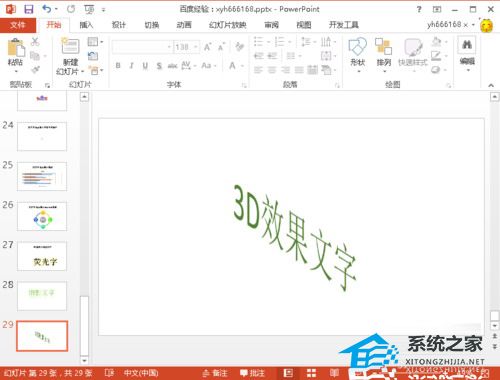Click the Paste clipboard icon

click(16, 48)
